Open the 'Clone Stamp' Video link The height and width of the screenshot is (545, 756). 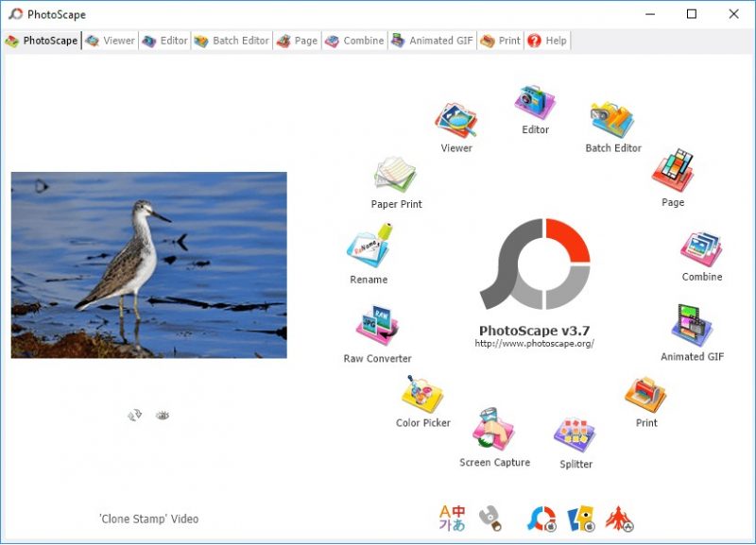click(149, 519)
